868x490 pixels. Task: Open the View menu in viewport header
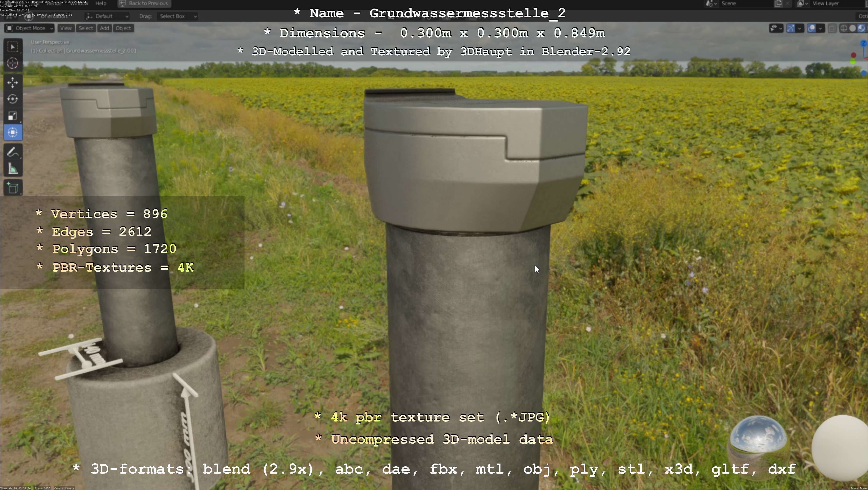click(66, 28)
